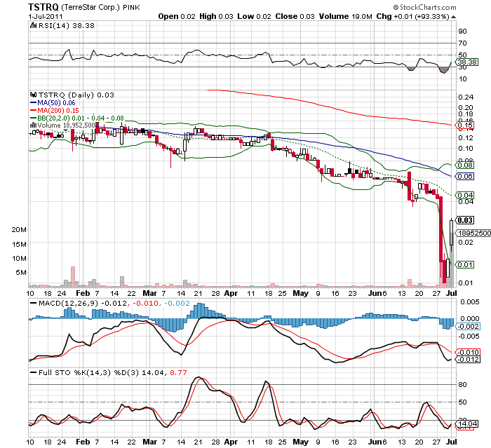Click the (TerreStar Corp.) company name
This screenshot has height=448, width=491.
click(90, 7)
